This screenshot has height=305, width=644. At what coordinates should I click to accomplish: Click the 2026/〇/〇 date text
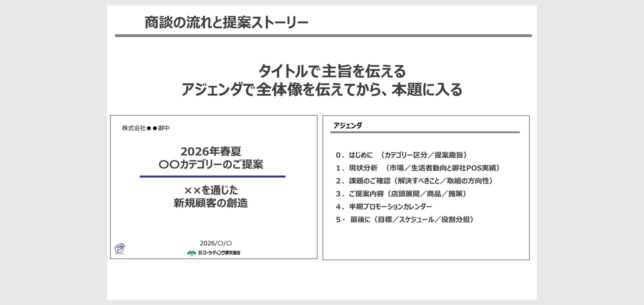coord(216,243)
